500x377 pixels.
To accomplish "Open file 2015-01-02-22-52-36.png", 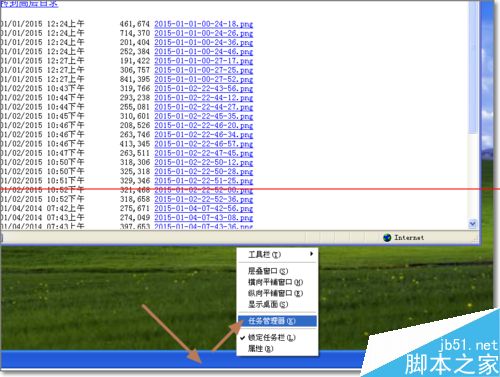I will tap(203, 199).
